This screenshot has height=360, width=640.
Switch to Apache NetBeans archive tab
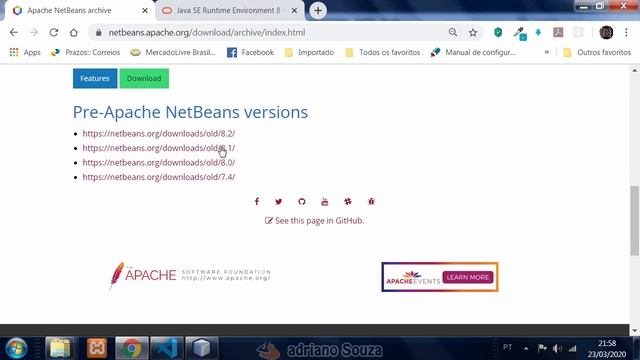(69, 11)
